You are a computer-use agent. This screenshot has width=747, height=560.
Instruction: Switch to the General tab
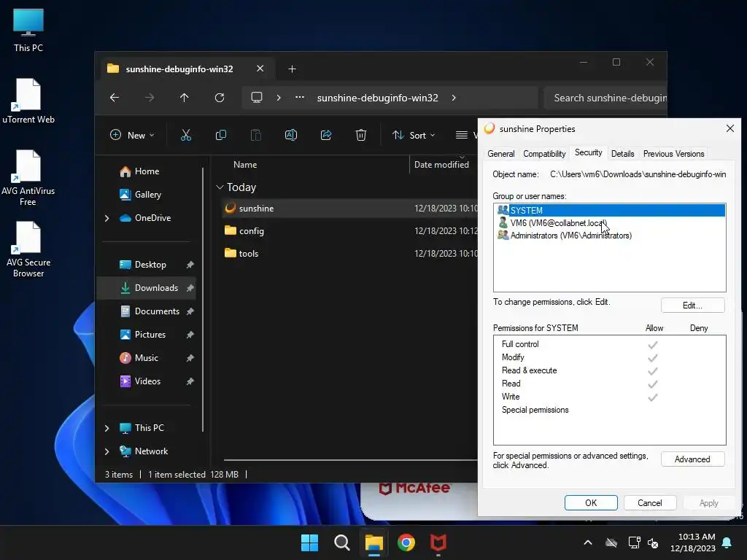pyautogui.click(x=500, y=154)
